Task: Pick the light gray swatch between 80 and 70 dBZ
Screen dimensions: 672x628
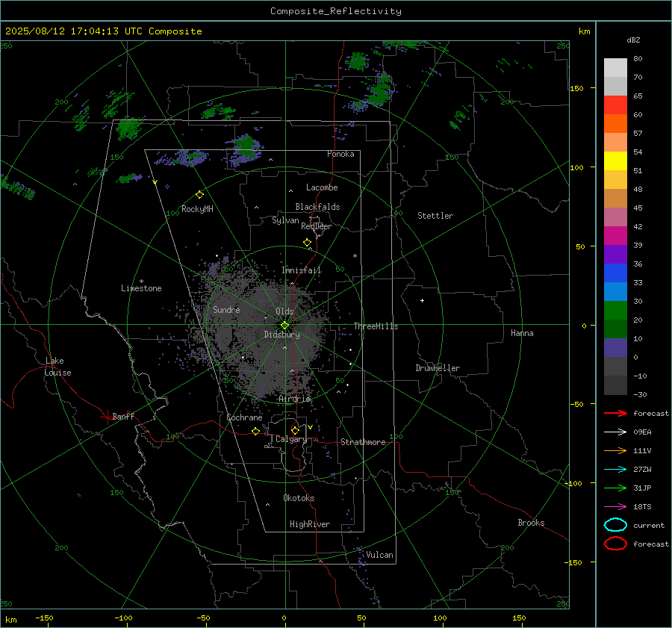Action: click(x=615, y=67)
